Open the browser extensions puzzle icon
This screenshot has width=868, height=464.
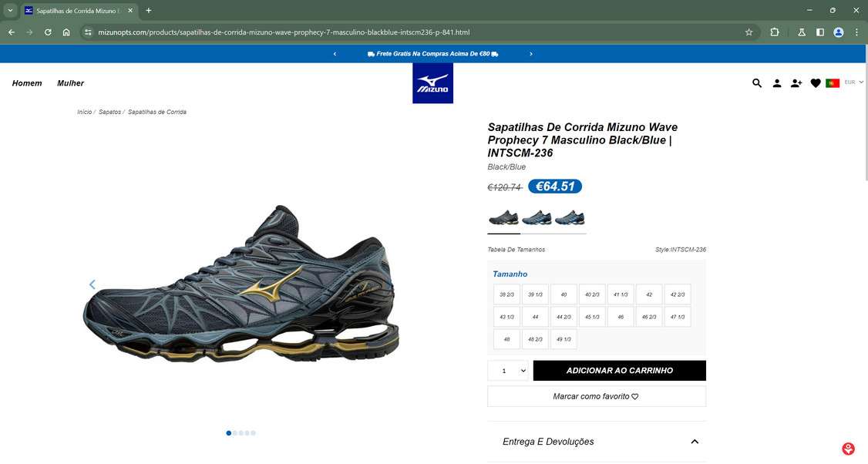pos(775,32)
